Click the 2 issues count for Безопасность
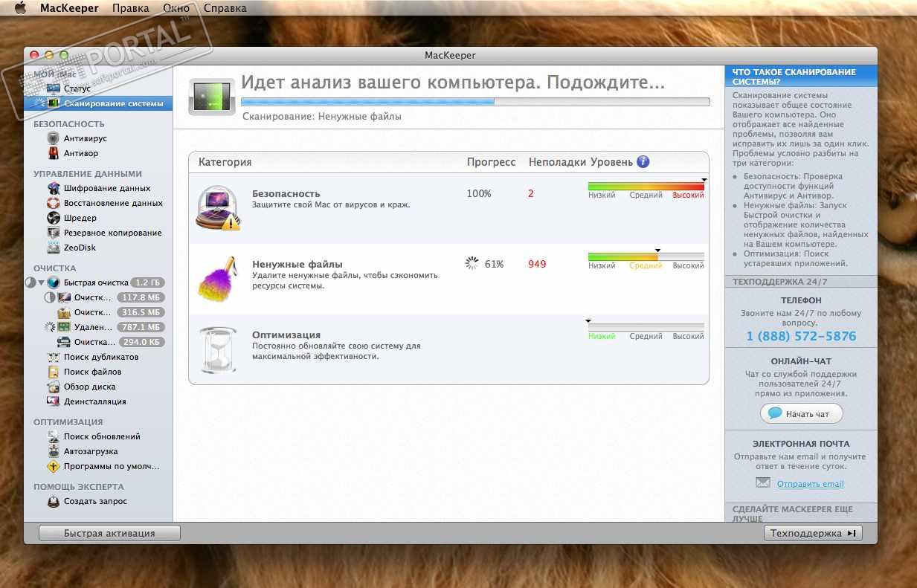The image size is (917, 588). 531,193
